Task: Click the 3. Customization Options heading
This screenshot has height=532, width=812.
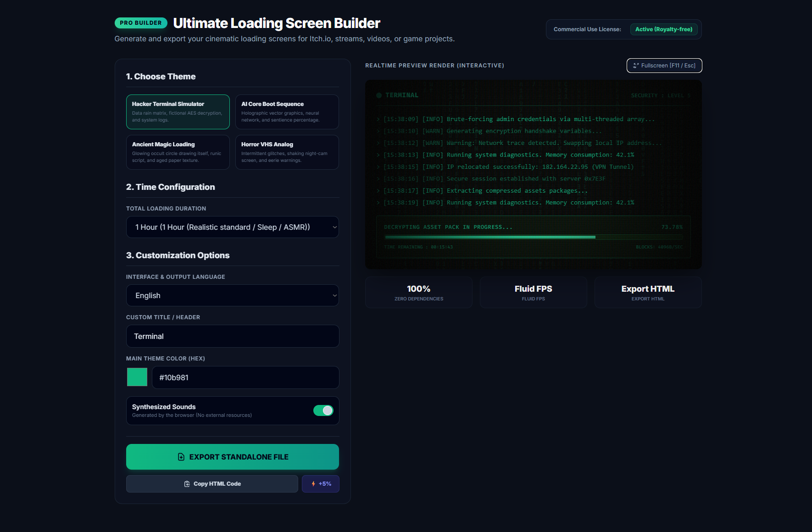Action: [178, 255]
